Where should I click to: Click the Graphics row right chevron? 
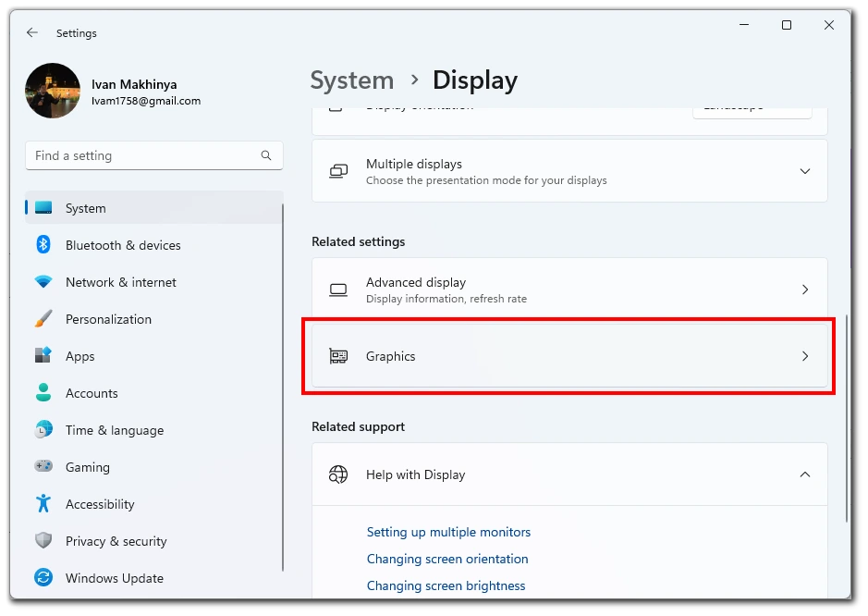tap(805, 356)
